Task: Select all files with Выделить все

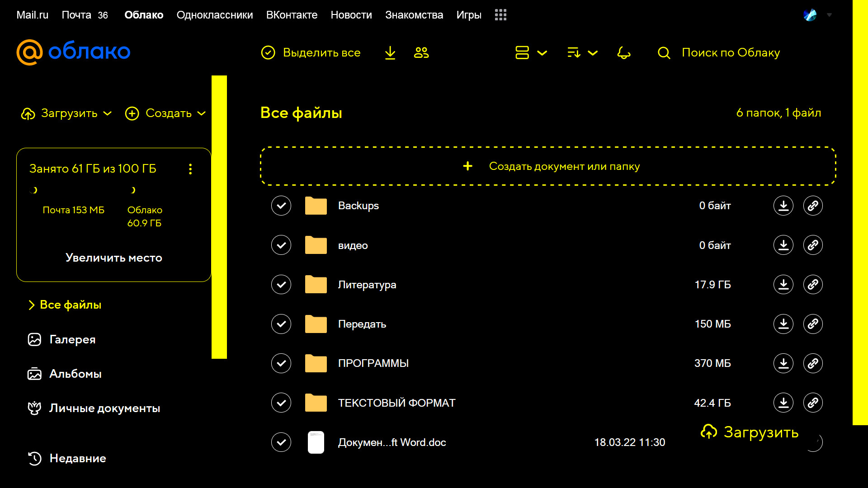Action: pyautogui.click(x=311, y=53)
